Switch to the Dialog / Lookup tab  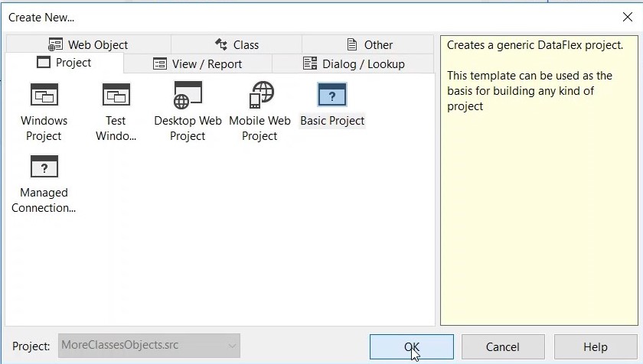click(x=354, y=63)
